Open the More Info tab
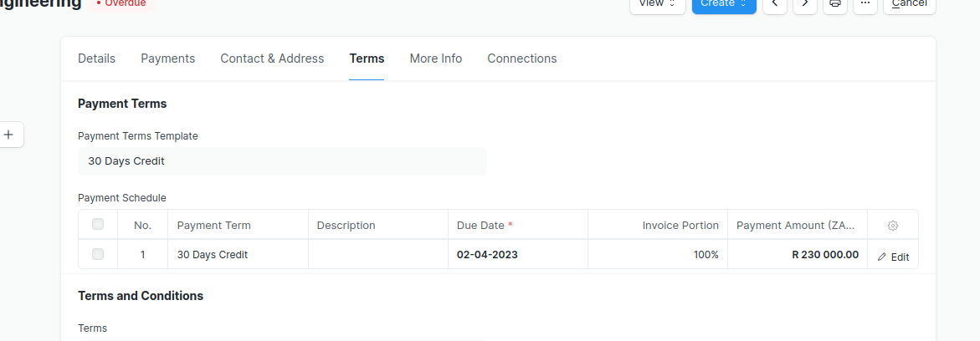Viewport: 980px width, 341px height. (435, 59)
